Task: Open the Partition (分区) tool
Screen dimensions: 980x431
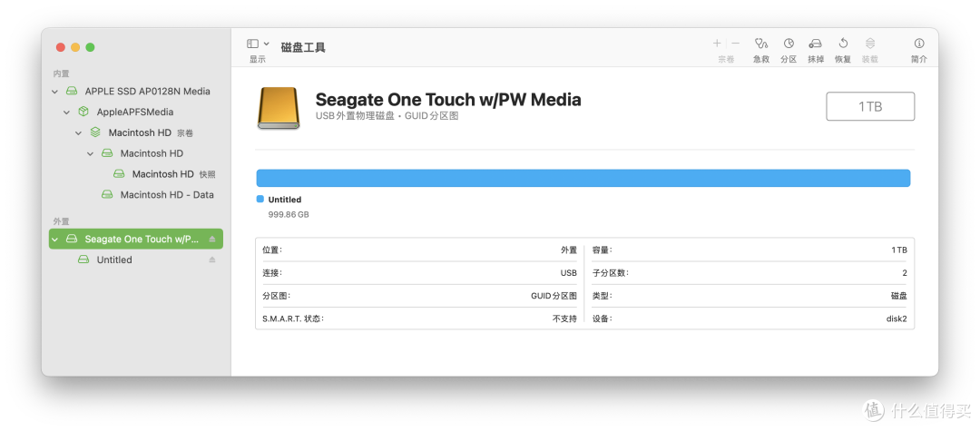Action: pyautogui.click(x=789, y=44)
